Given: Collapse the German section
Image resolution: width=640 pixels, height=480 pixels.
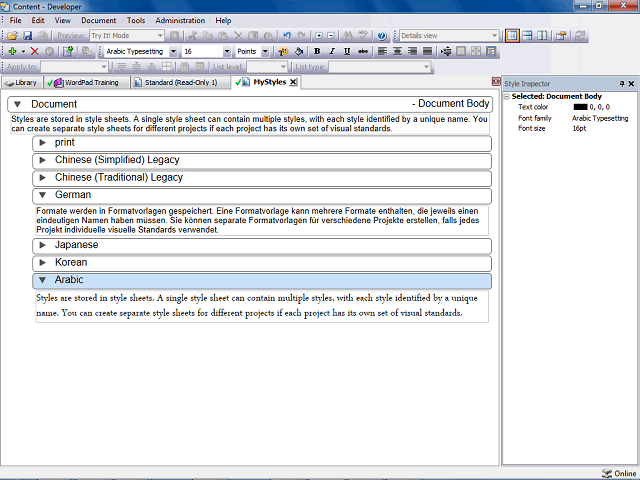Looking at the screenshot, I should click(42, 195).
